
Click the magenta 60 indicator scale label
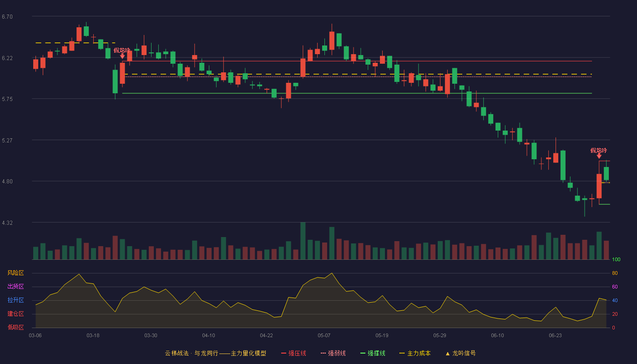pos(615,287)
